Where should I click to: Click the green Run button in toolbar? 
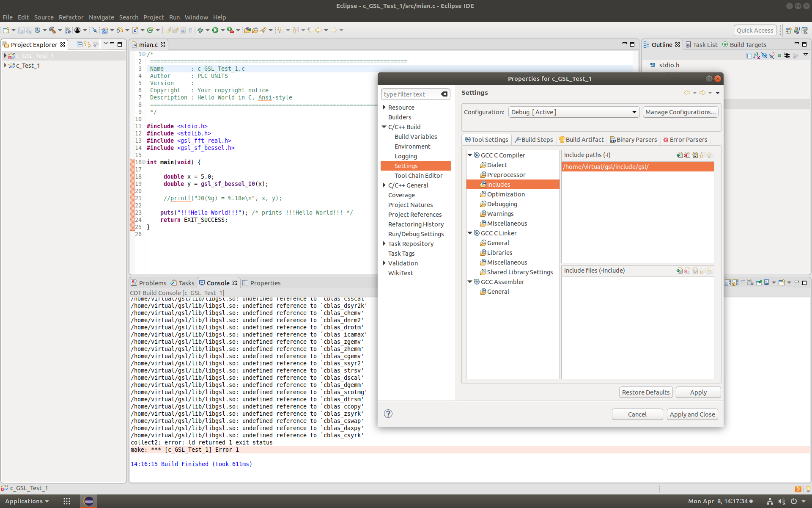coord(215,30)
